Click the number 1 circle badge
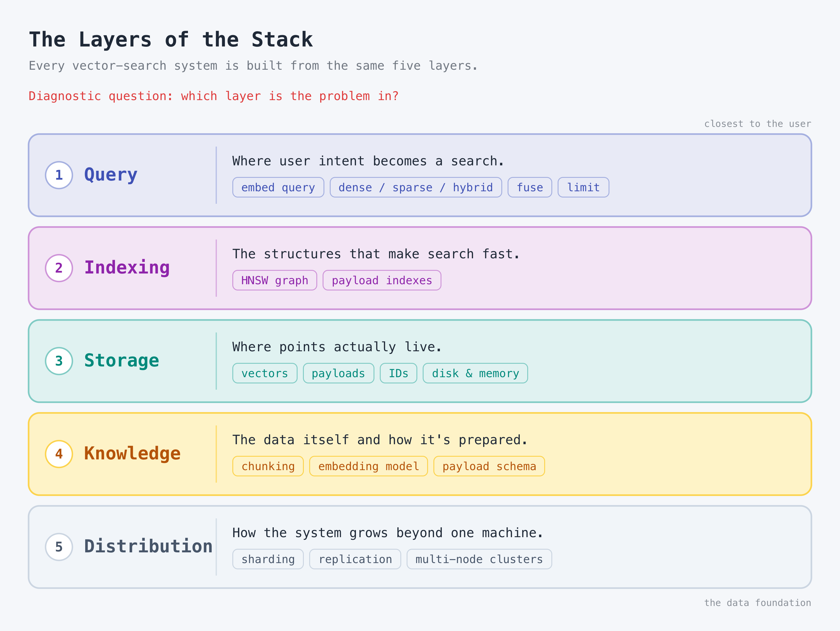Viewport: 840px width, 631px height. tap(59, 175)
